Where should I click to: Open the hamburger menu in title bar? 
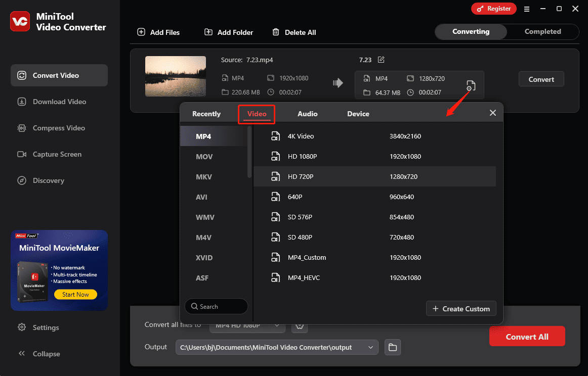click(526, 9)
